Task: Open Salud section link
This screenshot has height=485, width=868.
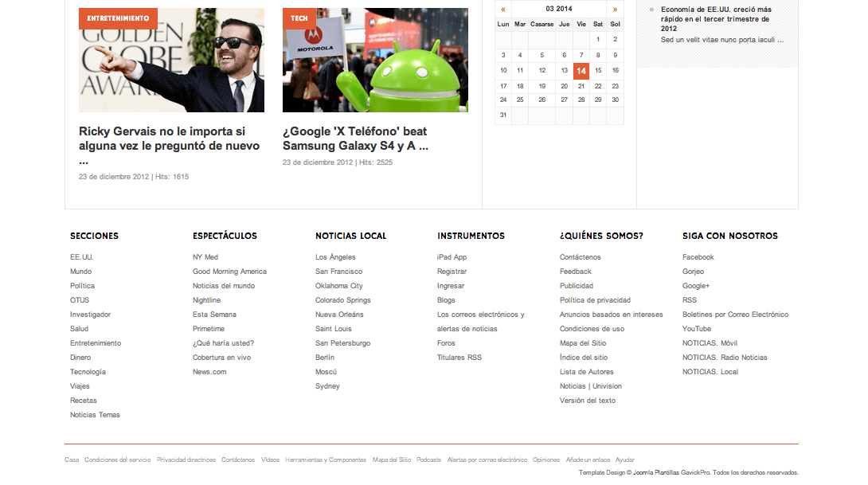Action: point(79,329)
